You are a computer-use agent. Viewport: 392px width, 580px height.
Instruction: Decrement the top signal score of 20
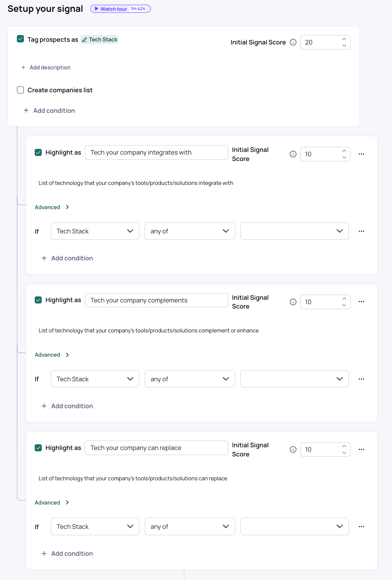pyautogui.click(x=344, y=45)
